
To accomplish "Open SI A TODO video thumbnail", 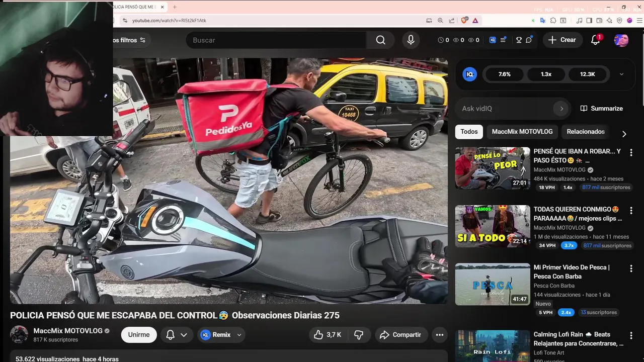I will 493,226.
